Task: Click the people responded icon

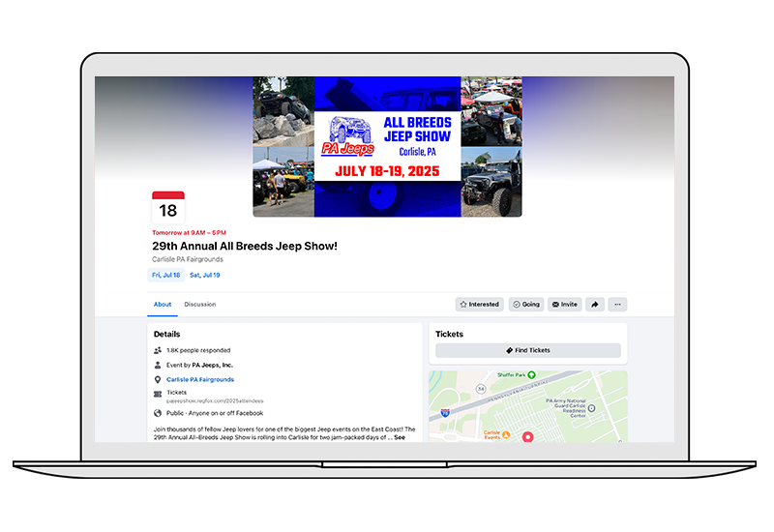Action: (x=158, y=350)
